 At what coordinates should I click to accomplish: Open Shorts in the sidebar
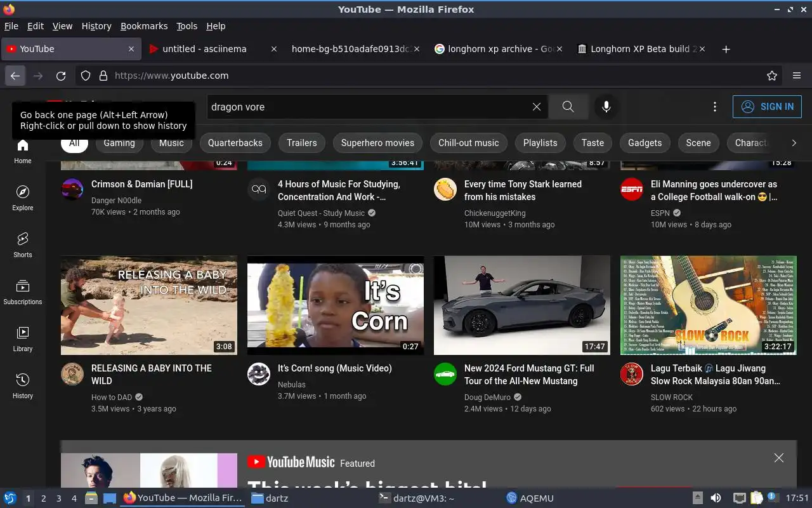(23, 246)
